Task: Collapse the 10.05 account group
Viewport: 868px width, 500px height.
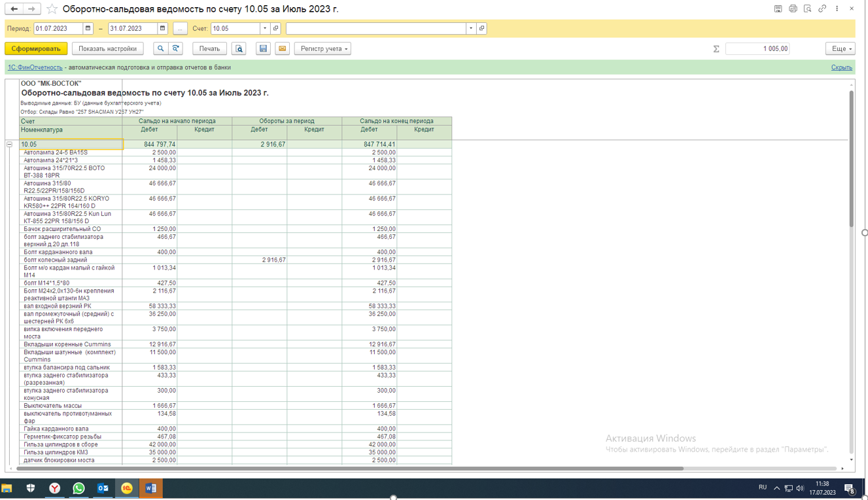Action: tap(9, 145)
